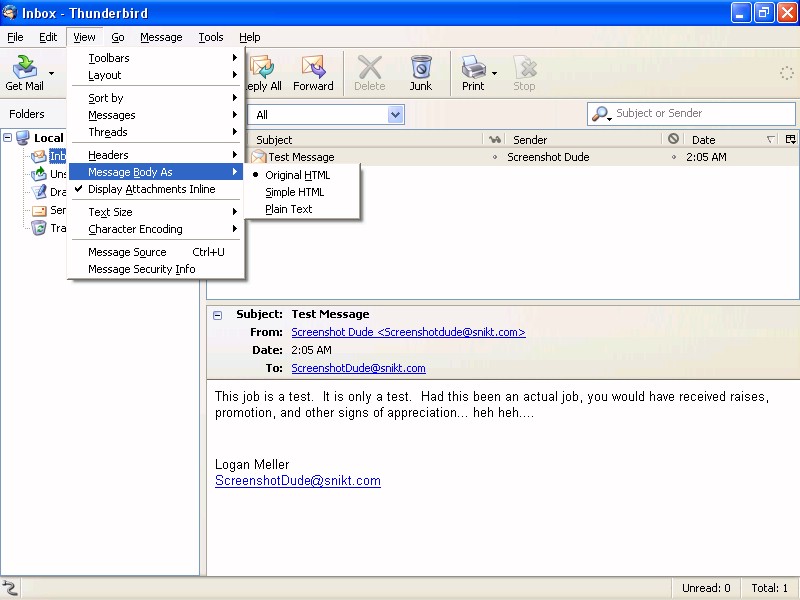Expand the Layout submenu
The width and height of the screenshot is (800, 600).
tap(156, 76)
